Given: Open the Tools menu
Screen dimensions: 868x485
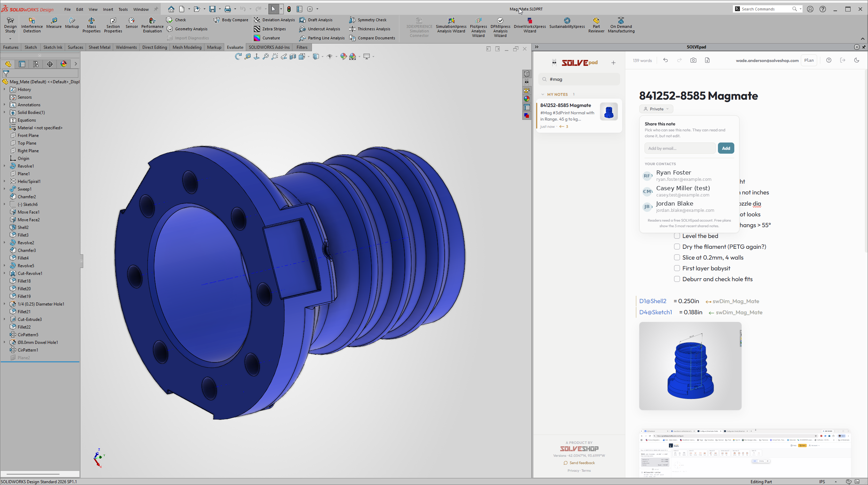Looking at the screenshot, I should point(123,9).
